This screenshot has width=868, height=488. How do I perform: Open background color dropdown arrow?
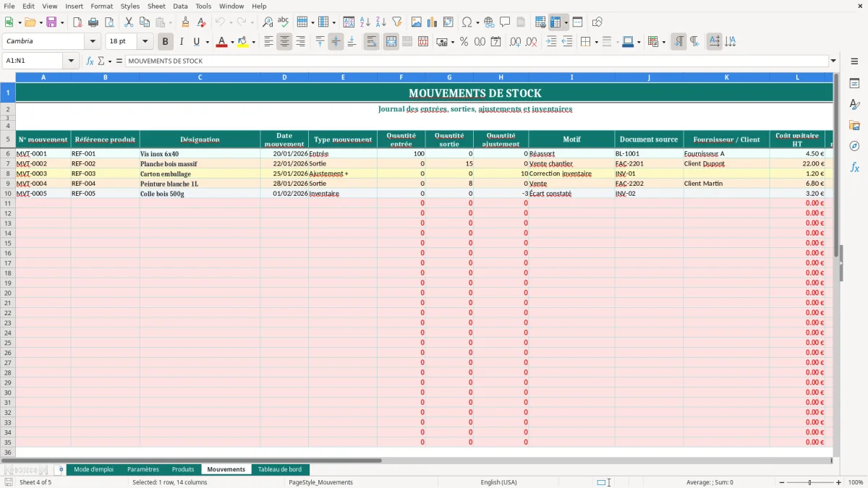[x=253, y=42]
